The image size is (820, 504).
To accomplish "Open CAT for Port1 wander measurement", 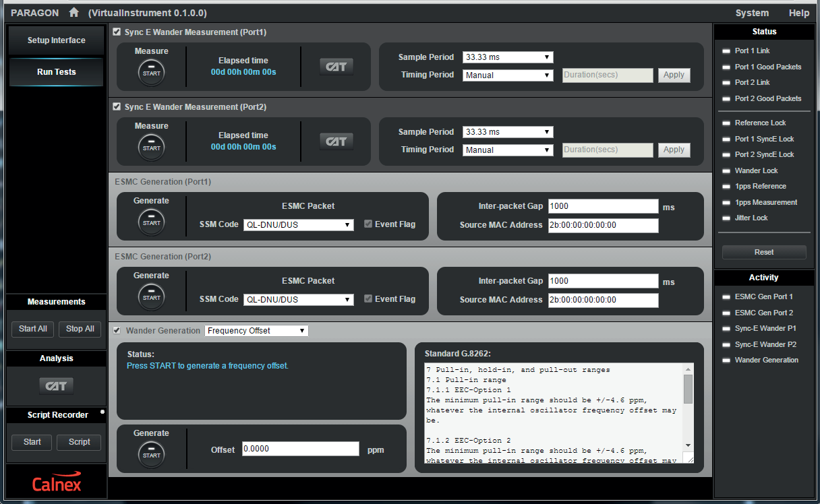I will [x=336, y=66].
